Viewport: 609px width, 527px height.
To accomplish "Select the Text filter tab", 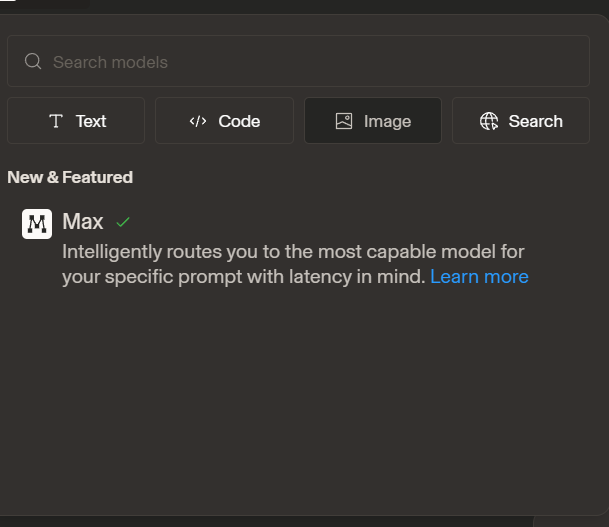I will pos(76,121).
